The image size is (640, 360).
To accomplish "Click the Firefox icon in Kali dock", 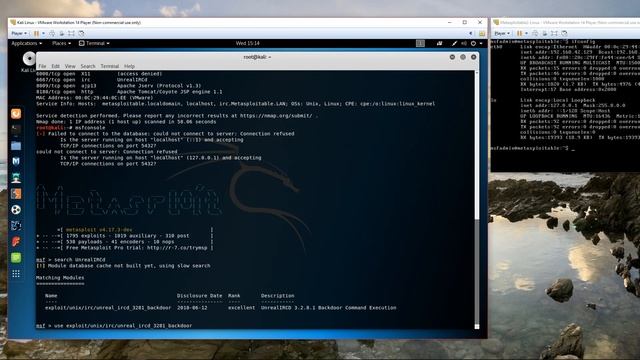I will tap(16, 113).
